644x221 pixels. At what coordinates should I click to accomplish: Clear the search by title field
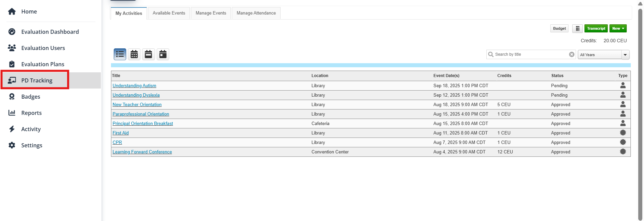tap(572, 54)
